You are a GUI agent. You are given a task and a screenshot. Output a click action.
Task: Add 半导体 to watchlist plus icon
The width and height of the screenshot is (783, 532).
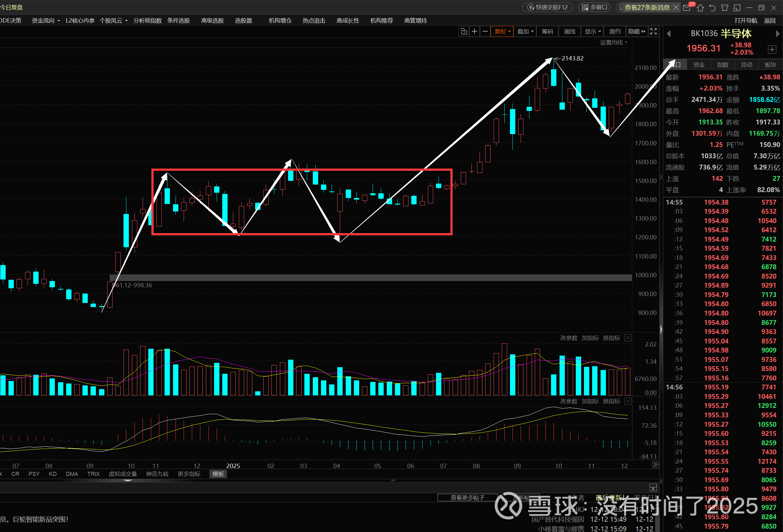click(772, 50)
